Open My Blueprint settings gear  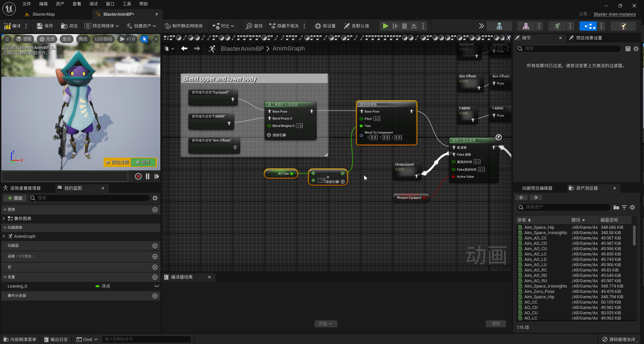(155, 198)
